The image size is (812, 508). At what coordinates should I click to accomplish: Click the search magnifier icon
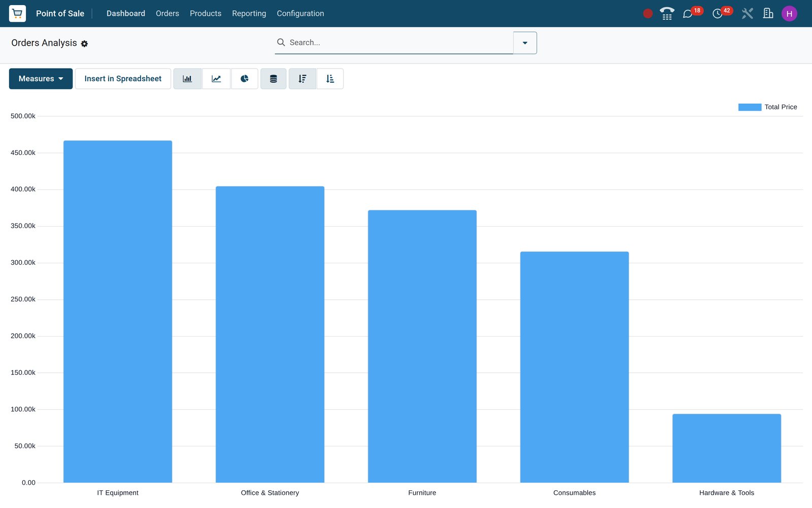[x=281, y=42]
